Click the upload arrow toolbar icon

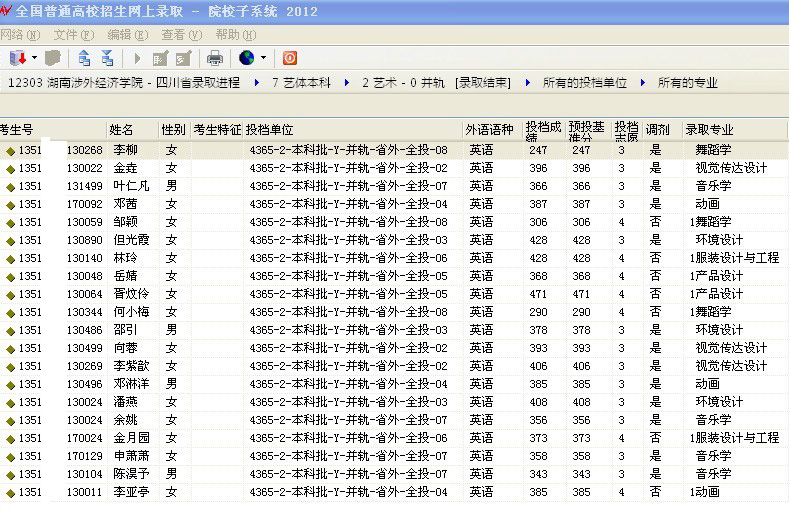(x=85, y=58)
